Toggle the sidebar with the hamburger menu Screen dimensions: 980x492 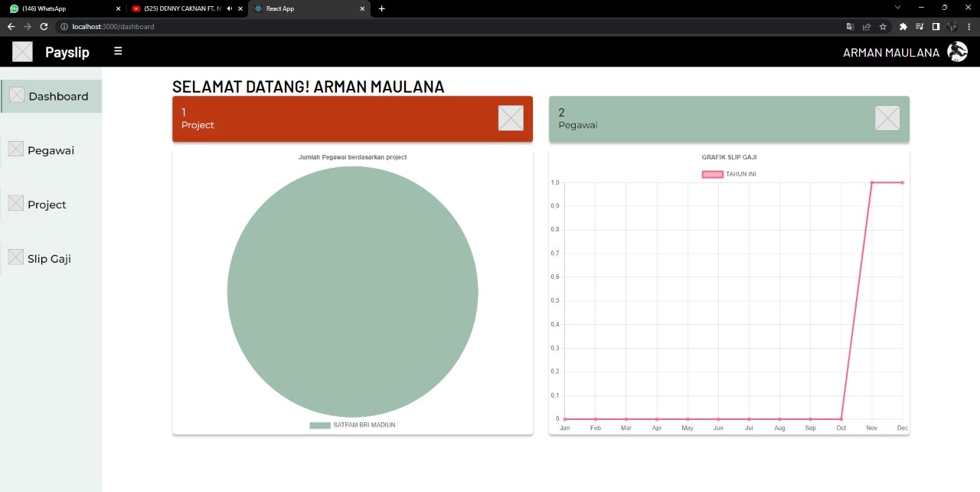(x=118, y=51)
